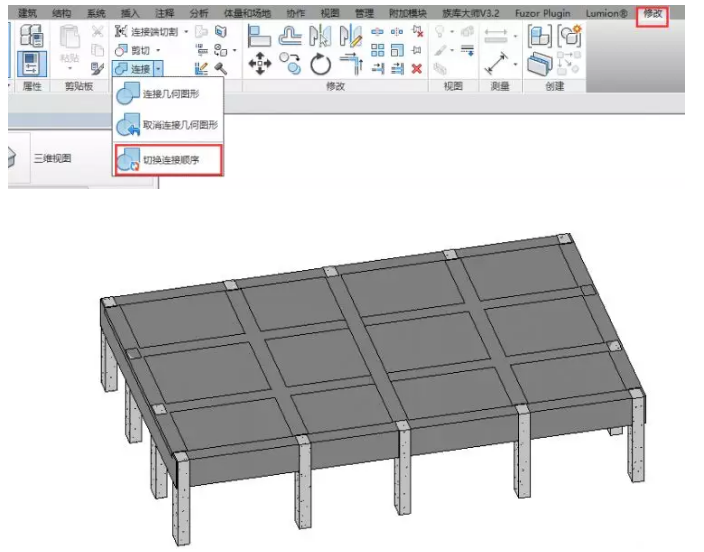Click the Rotate tool icon

[321, 65]
